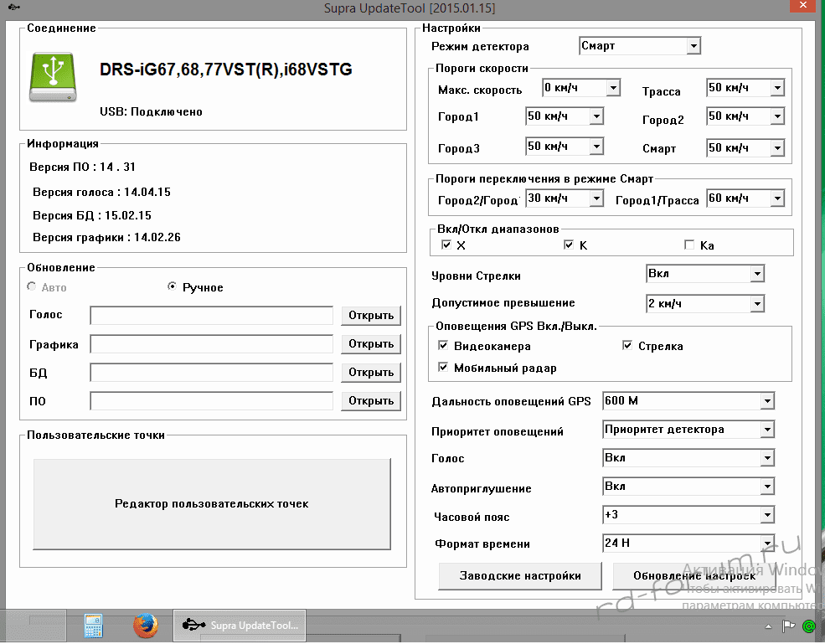Click 'Версия голоса : 14.04.15' text
The height and width of the screenshot is (644, 825).
pyautogui.click(x=101, y=192)
